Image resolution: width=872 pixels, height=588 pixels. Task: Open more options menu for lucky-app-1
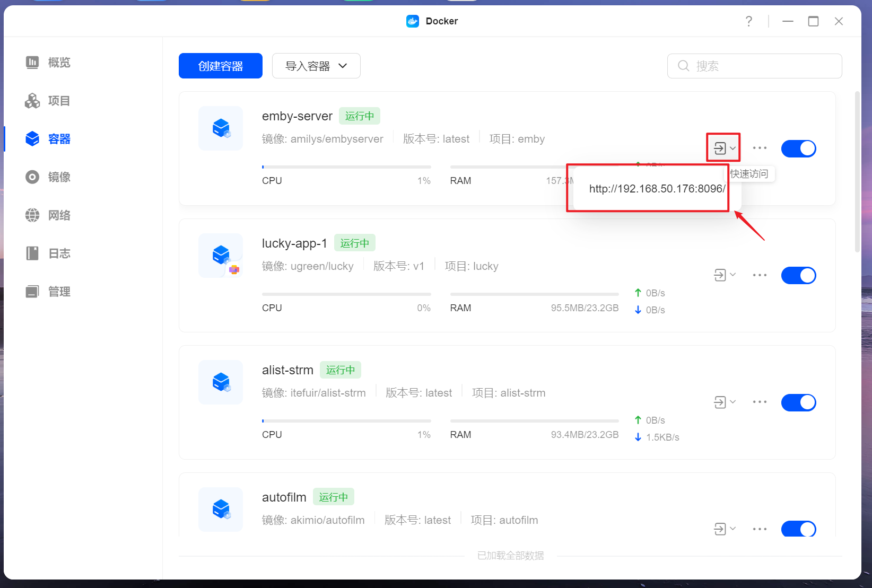[760, 275]
